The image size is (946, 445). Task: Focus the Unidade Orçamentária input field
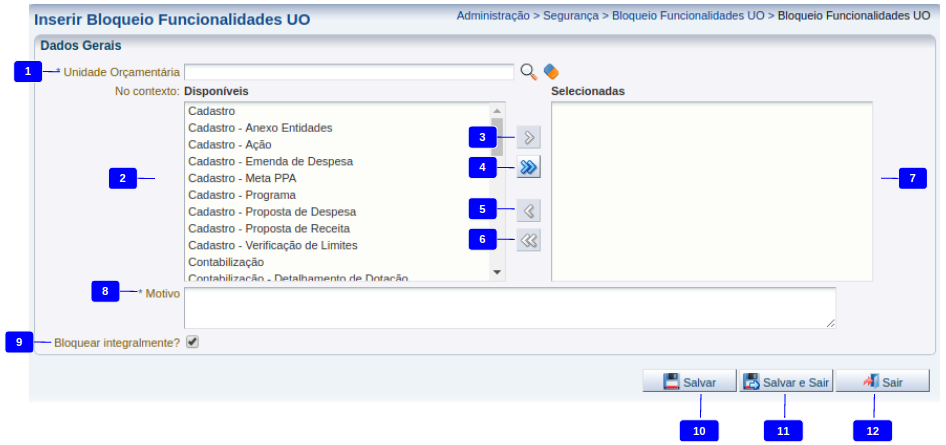348,72
